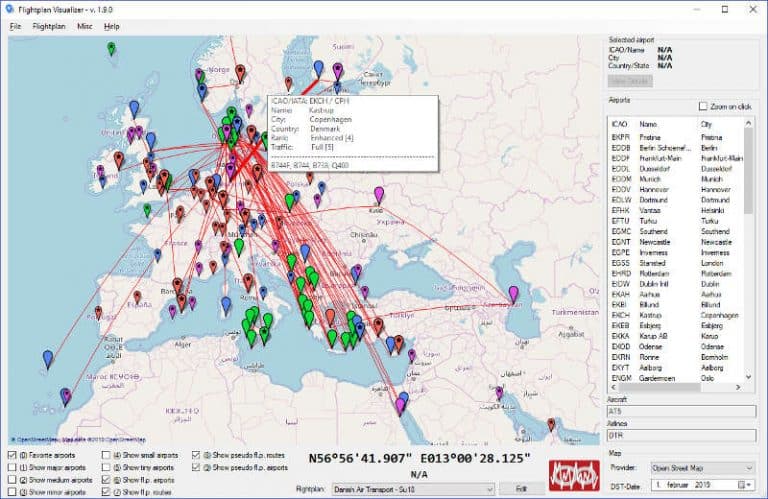Click the blue marker near Saint Petersburg
This screenshot has height=499, width=768.
[x=319, y=67]
